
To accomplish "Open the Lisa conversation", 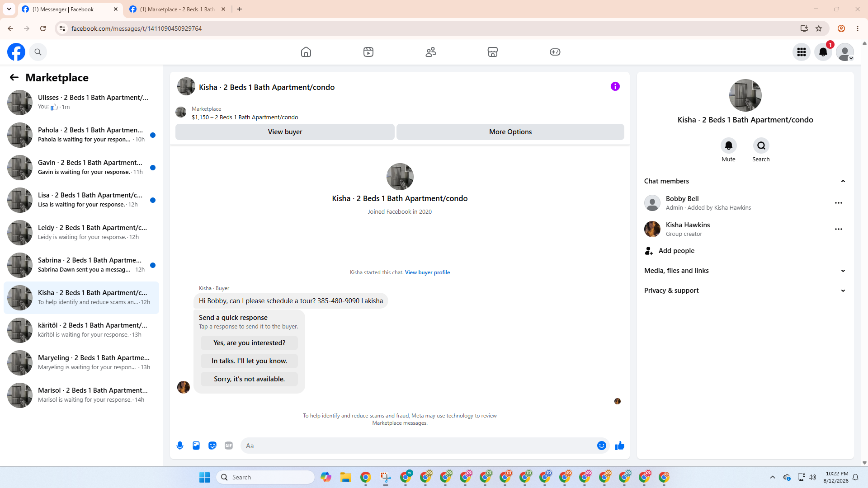I will (x=81, y=200).
